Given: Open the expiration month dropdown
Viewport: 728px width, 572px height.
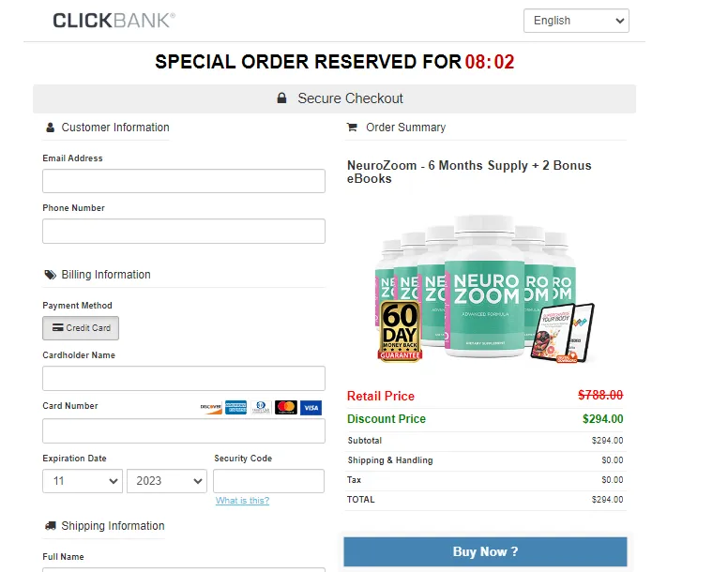Looking at the screenshot, I should [x=83, y=481].
